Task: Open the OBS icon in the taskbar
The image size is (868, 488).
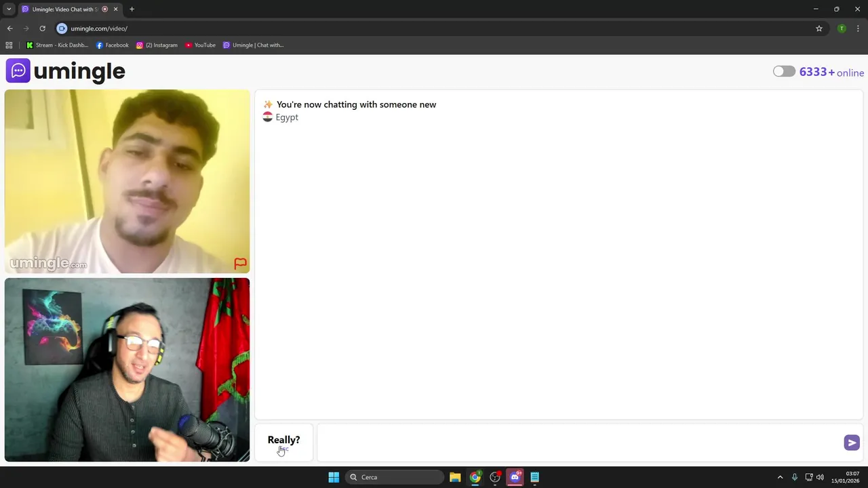Action: click(495, 477)
